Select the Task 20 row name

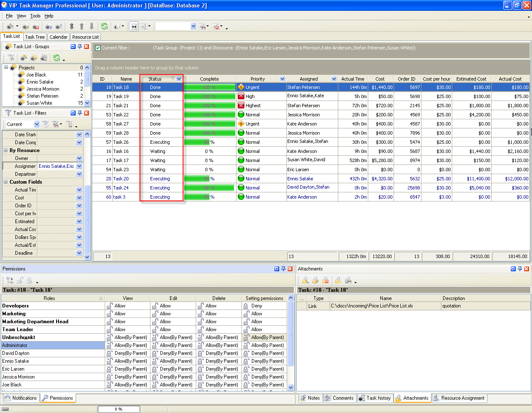[x=121, y=179]
